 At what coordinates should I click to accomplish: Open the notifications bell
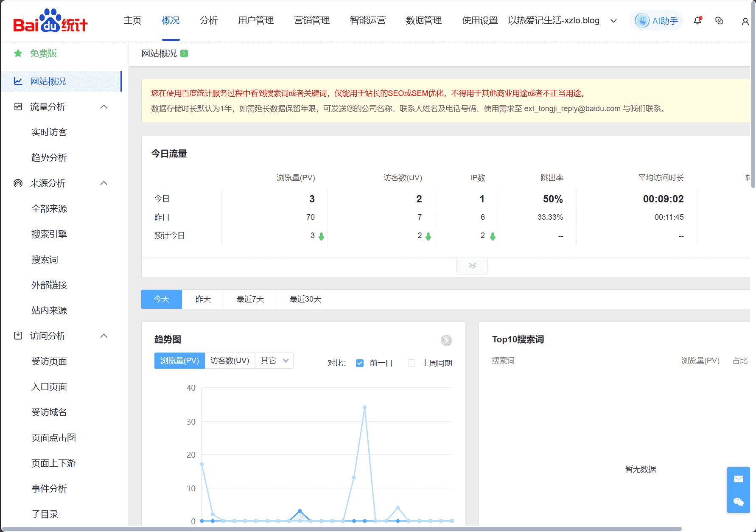(x=697, y=20)
